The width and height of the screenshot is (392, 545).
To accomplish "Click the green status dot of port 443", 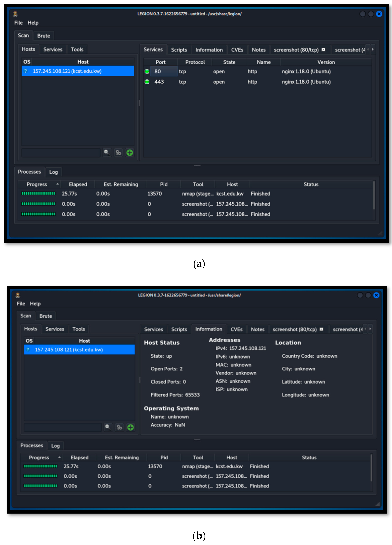I will coord(147,82).
